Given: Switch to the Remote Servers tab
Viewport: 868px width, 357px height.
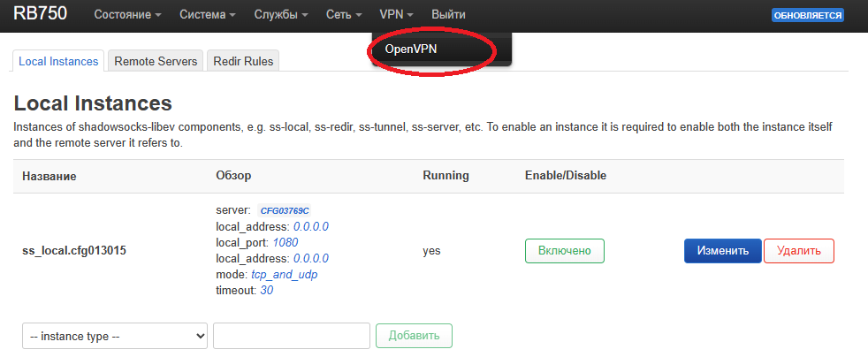Looking at the screenshot, I should point(156,61).
